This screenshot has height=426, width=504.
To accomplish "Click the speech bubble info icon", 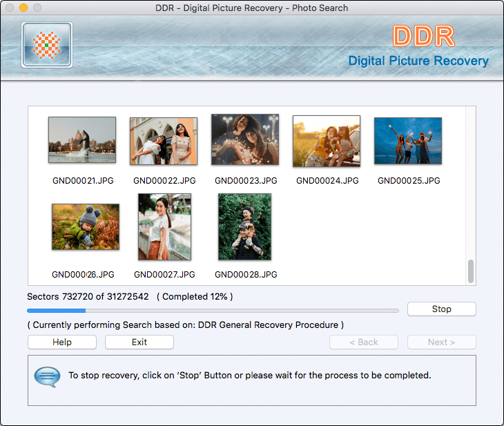I will coord(47,376).
